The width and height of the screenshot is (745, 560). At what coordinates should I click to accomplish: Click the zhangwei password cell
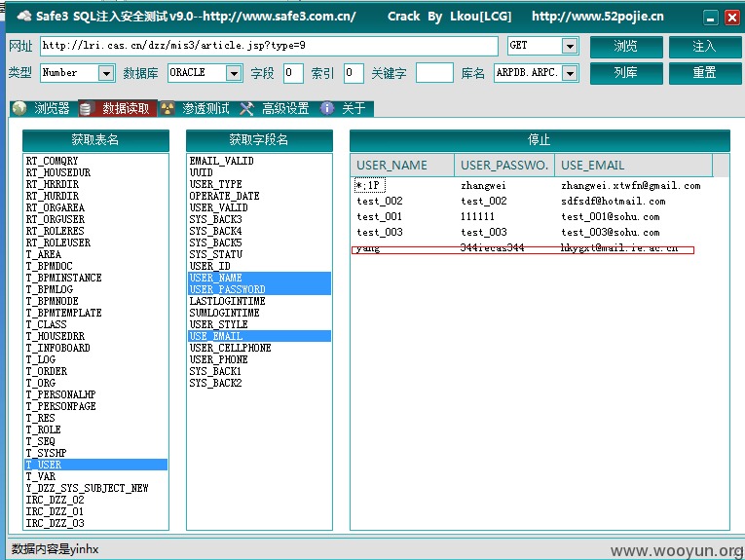(483, 186)
